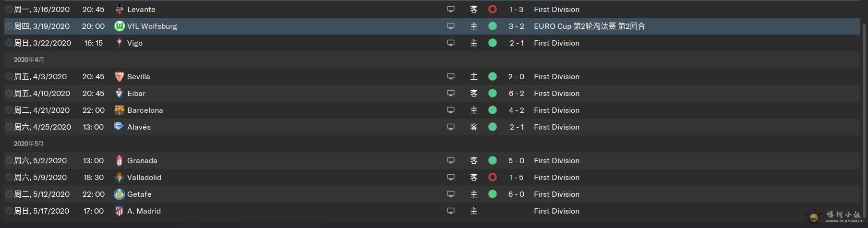This screenshot has height=228, width=868.
Task: Click red loss indicator on Valladolid match
Action: point(492,177)
